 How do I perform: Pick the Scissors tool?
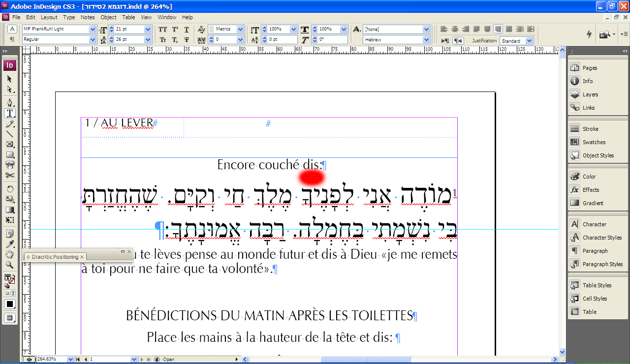pyautogui.click(x=9, y=175)
